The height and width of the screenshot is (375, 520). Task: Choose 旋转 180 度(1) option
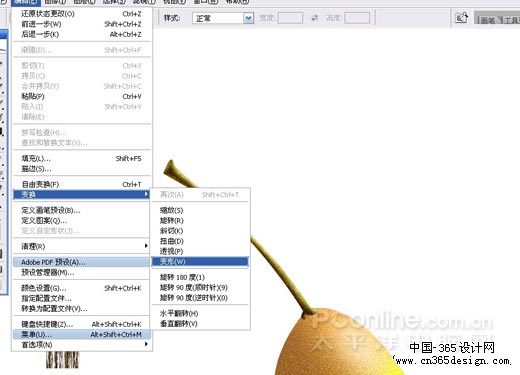[x=200, y=277]
